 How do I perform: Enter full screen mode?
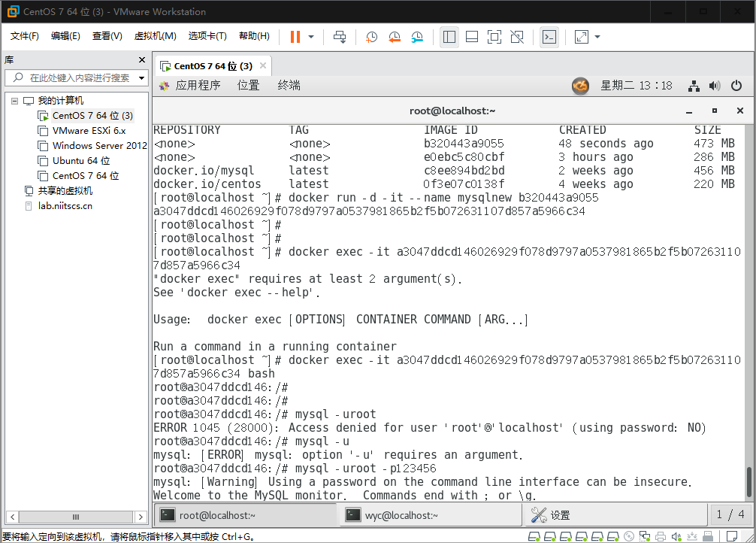click(x=494, y=37)
